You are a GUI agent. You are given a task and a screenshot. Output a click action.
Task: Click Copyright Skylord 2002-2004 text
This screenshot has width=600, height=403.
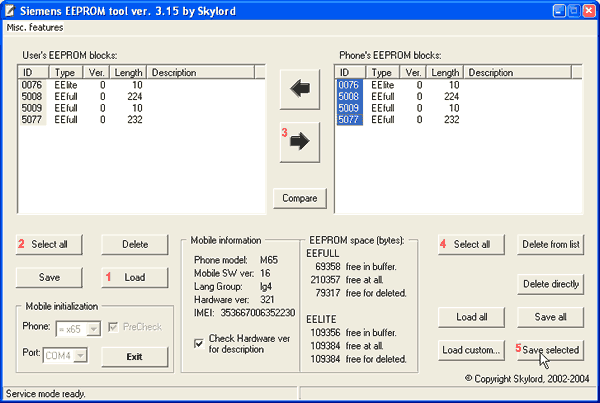(527, 379)
